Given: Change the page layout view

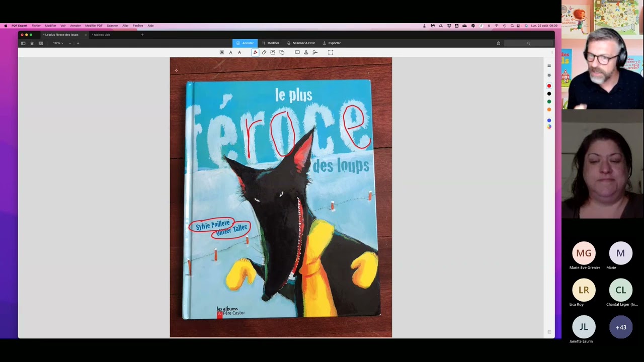Looking at the screenshot, I should pyautogui.click(x=41, y=43).
